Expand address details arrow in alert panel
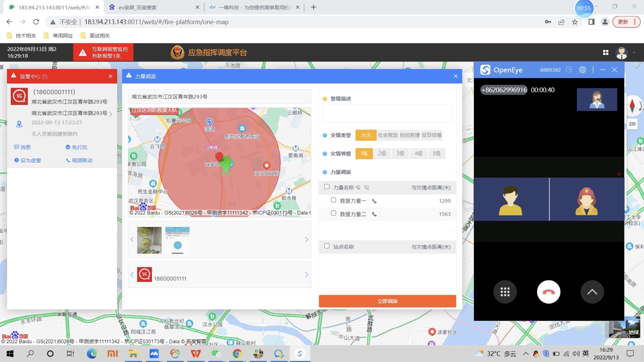644x362 pixels. click(111, 114)
